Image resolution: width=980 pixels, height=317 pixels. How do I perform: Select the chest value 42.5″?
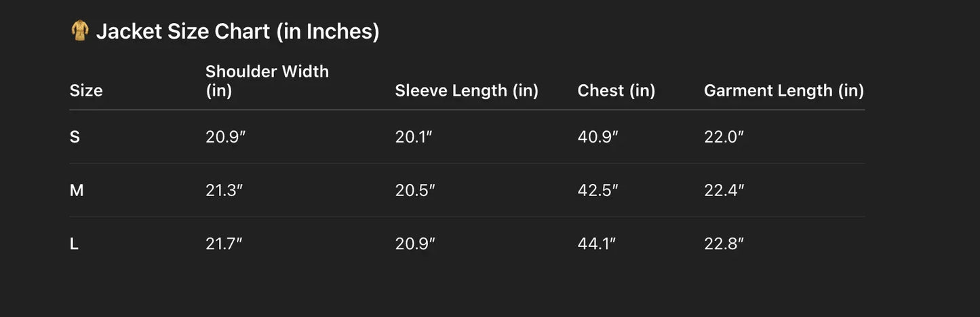[597, 191]
